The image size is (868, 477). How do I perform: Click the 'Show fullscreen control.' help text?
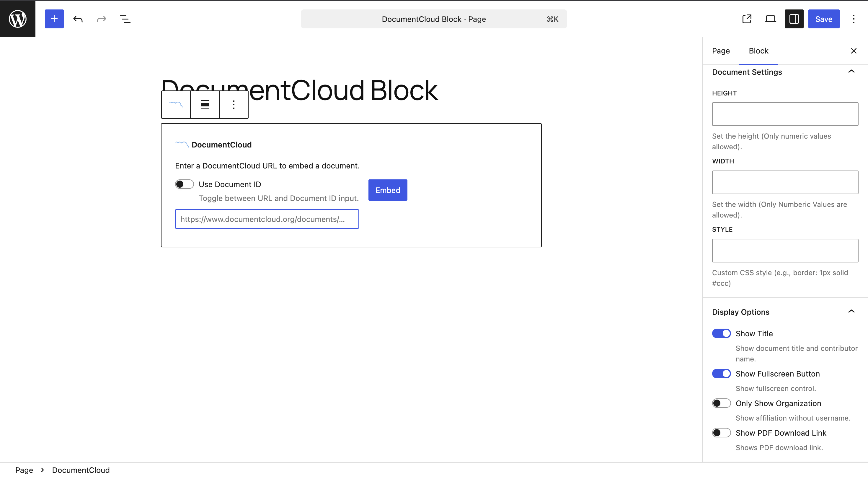click(776, 388)
